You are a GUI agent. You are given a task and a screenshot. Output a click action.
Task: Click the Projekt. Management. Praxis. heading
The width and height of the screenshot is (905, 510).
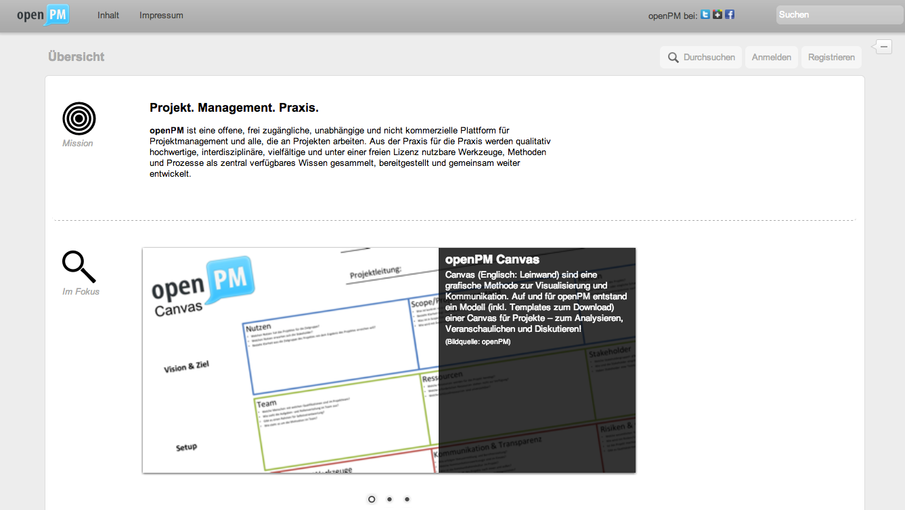[x=234, y=107]
